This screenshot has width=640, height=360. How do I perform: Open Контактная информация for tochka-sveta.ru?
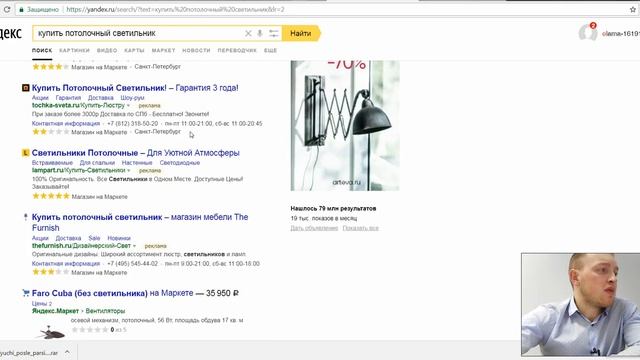click(66, 123)
